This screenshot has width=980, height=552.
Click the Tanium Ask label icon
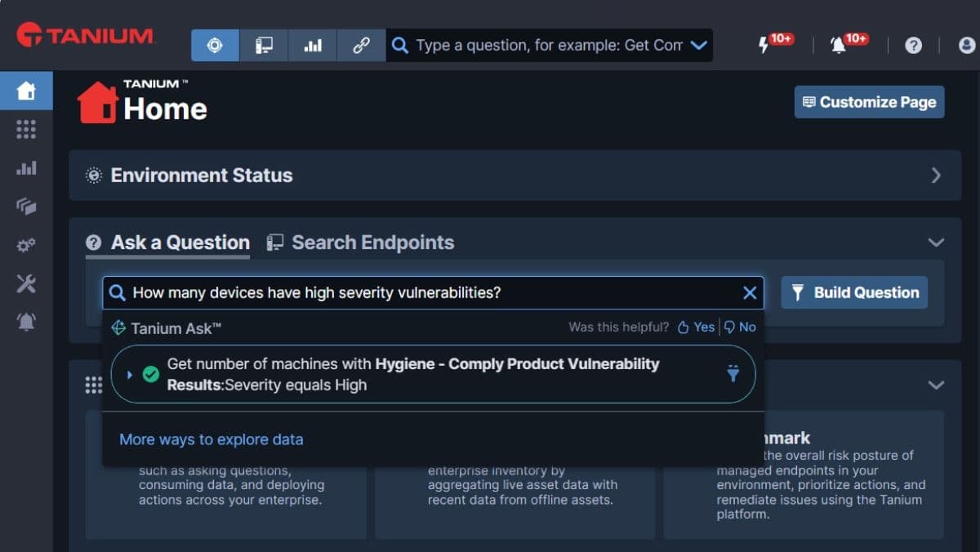coord(118,328)
